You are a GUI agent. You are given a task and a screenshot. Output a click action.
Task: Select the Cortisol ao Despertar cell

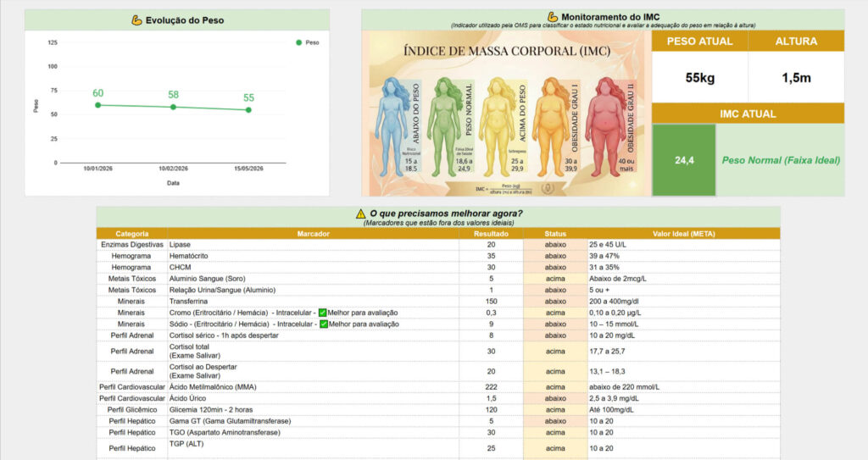314,371
